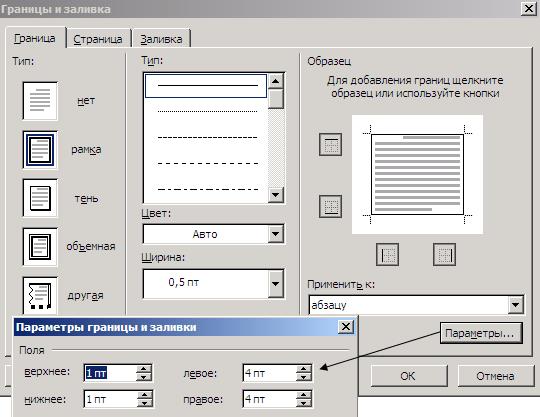Viewport: 540px width, 417px height.
Task: Increase the верхнее margin value
Action: [x=144, y=369]
